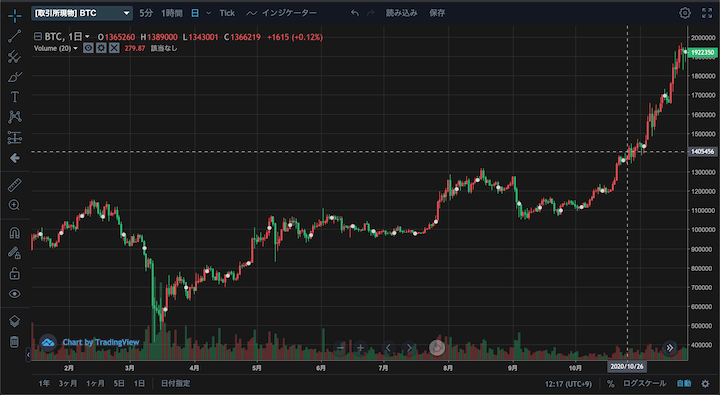The image size is (720, 395).
Task: Open the bottom-right scale settings gear
Action: point(706,384)
